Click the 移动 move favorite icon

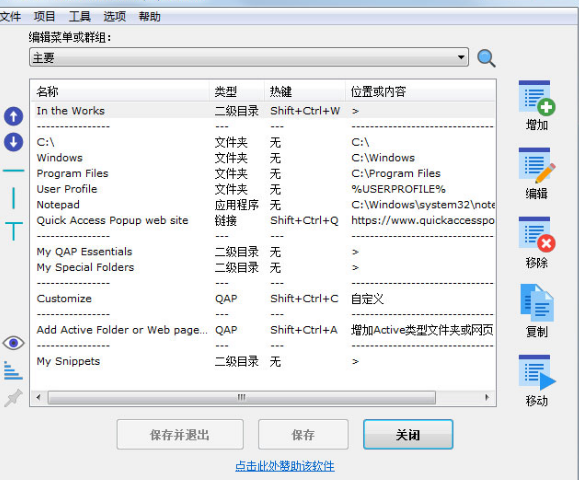coord(537,373)
